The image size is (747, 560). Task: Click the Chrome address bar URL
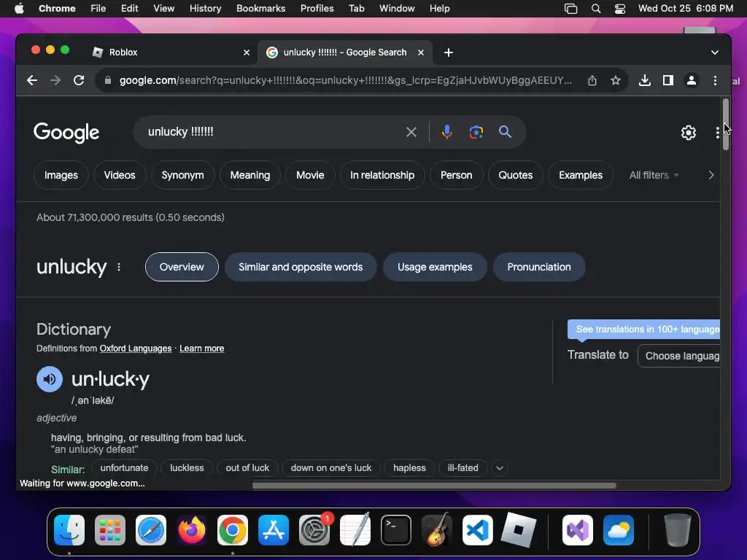(x=345, y=80)
